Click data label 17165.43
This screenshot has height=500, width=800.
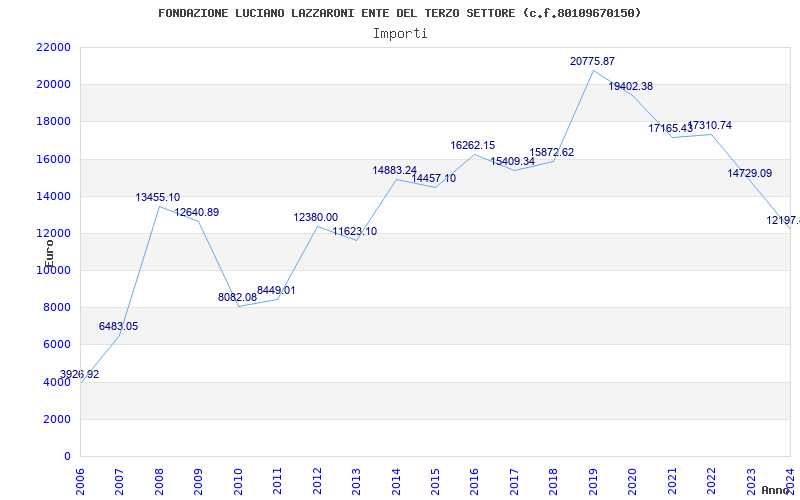[670, 128]
